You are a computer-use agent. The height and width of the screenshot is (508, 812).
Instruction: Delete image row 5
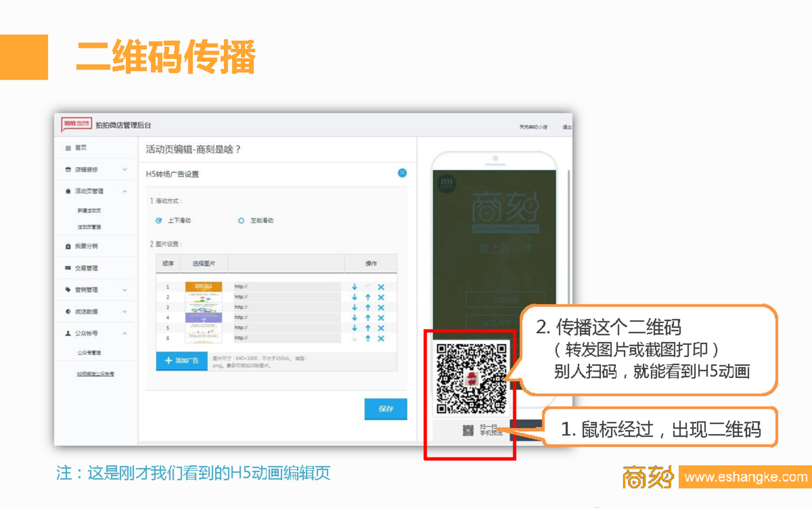(x=381, y=327)
